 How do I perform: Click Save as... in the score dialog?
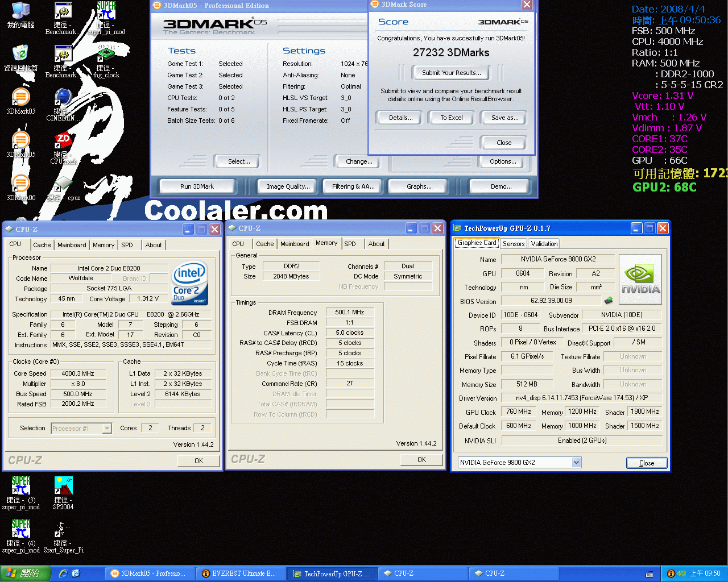tap(504, 118)
